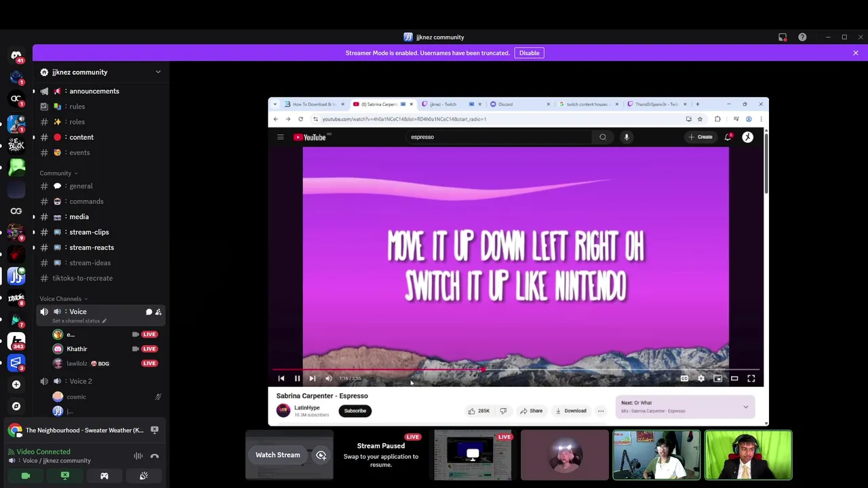Disable Streamer Mode from banner
Image resolution: width=868 pixels, height=488 pixels.
[x=529, y=53]
